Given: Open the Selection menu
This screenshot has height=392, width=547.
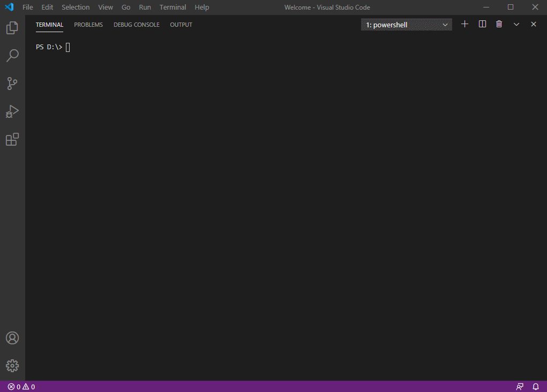Looking at the screenshot, I should [76, 7].
